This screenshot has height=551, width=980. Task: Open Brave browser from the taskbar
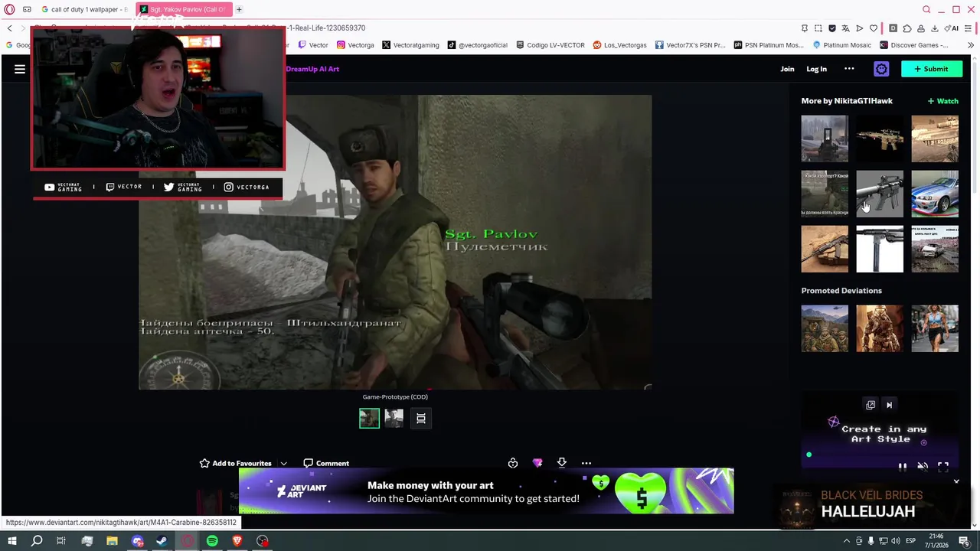(x=237, y=541)
